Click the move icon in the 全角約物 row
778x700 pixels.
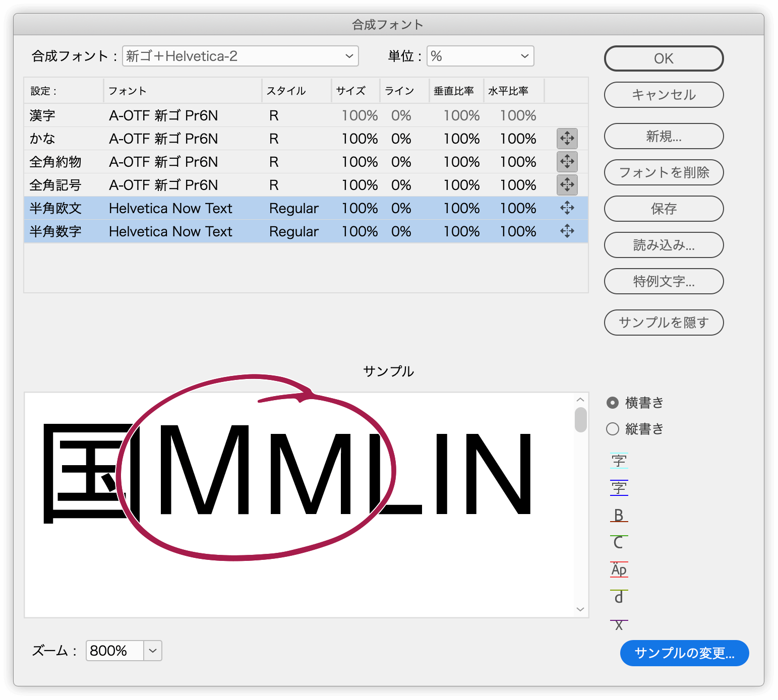pyautogui.click(x=567, y=162)
